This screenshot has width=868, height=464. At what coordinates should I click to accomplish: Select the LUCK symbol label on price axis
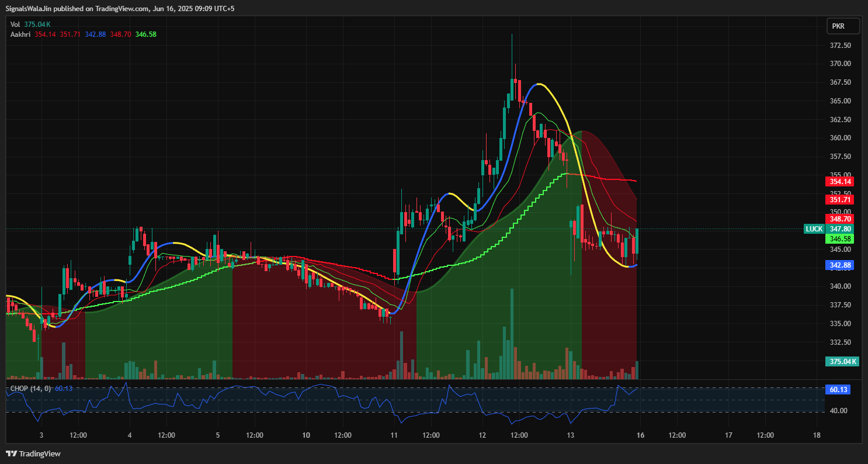pos(814,228)
